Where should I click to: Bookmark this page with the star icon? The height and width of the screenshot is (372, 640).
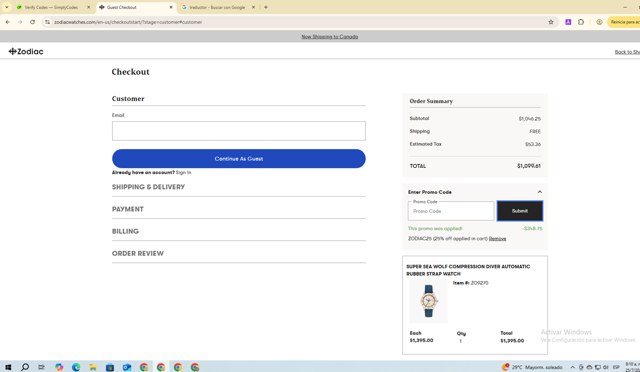[x=551, y=22]
